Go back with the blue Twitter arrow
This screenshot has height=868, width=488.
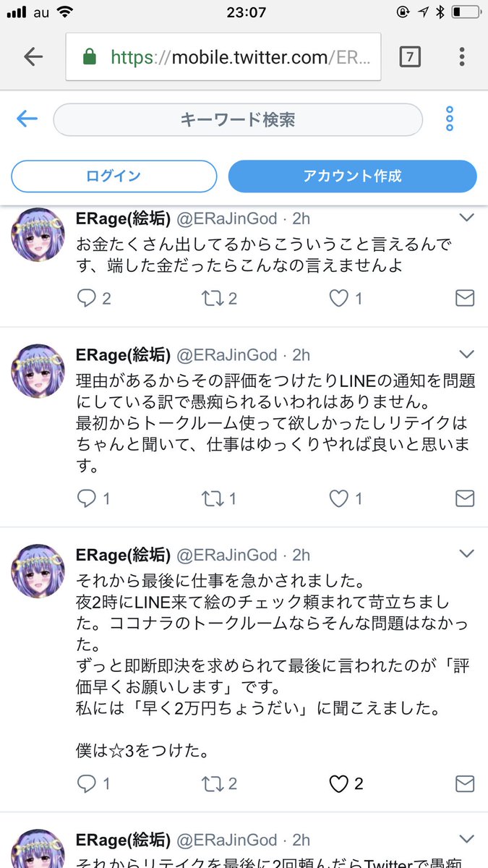click(x=27, y=119)
